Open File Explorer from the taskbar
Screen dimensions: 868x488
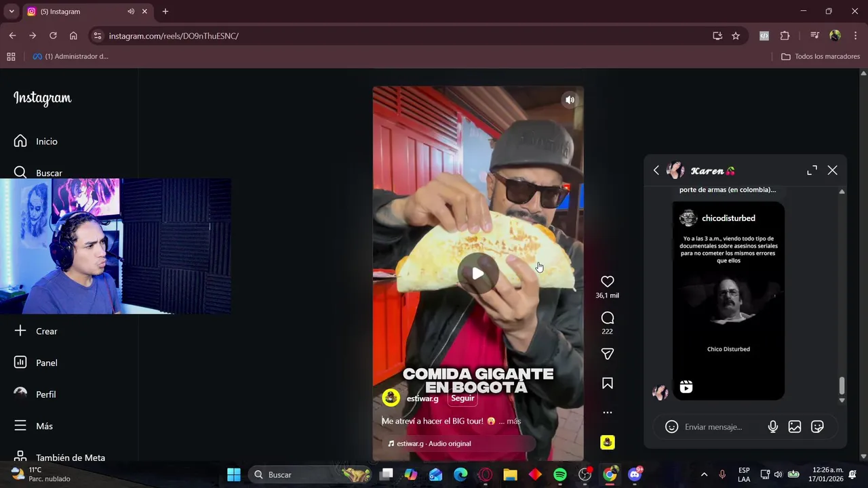(x=510, y=474)
